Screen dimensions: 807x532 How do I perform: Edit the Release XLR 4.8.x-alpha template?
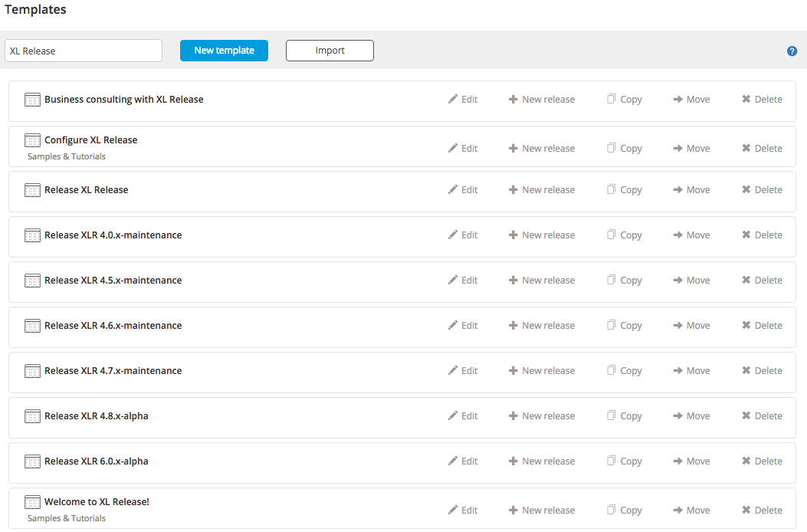463,416
